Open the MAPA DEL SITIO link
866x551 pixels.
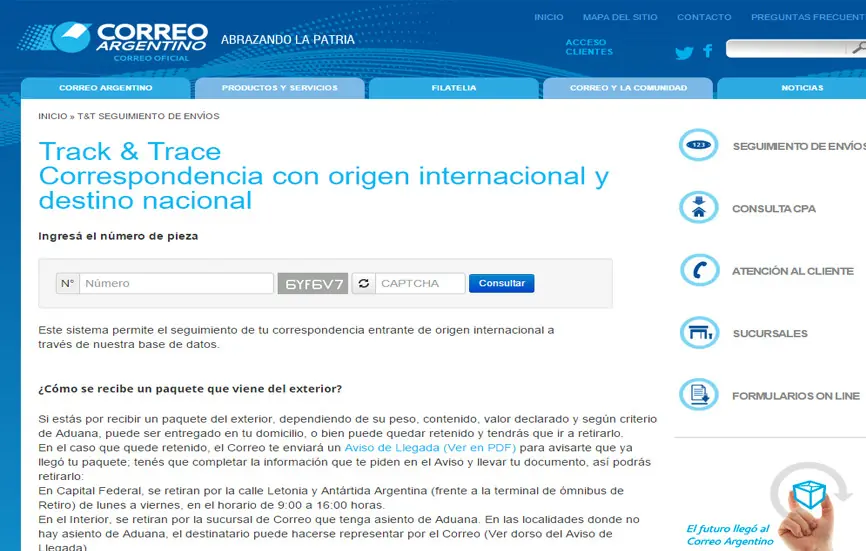[x=620, y=17]
